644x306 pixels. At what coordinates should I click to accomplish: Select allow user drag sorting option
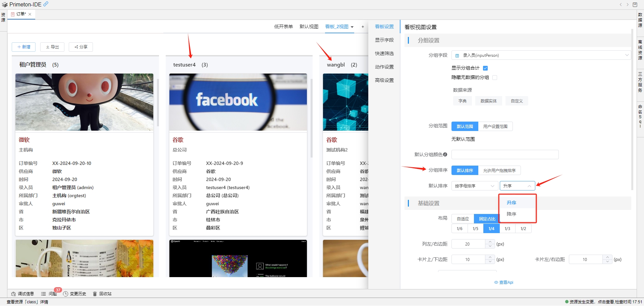499,171
